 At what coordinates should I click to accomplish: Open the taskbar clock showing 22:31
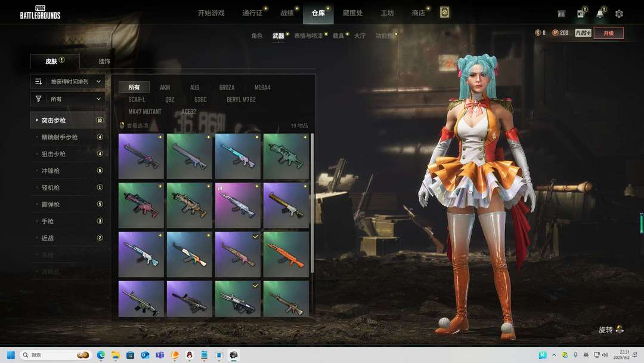pyautogui.click(x=622, y=355)
